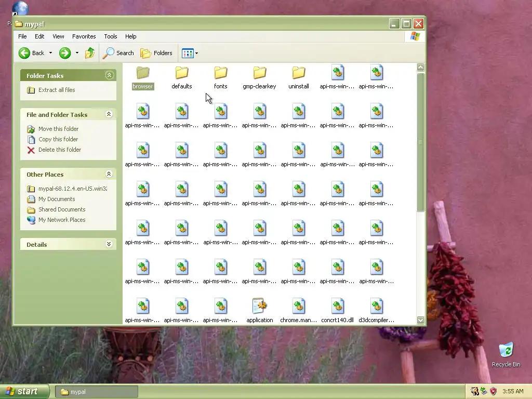Open Shared Documents from Other Places
The height and width of the screenshot is (399, 532).
62,209
